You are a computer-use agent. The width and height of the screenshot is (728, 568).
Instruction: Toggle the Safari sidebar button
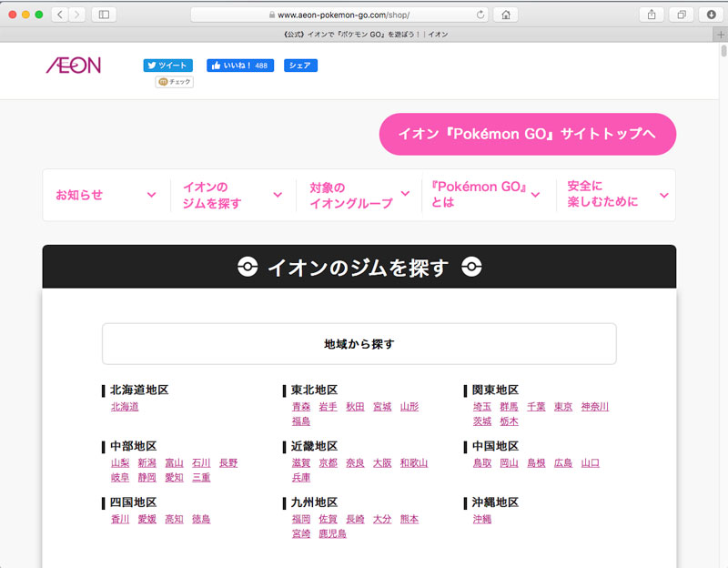click(103, 15)
